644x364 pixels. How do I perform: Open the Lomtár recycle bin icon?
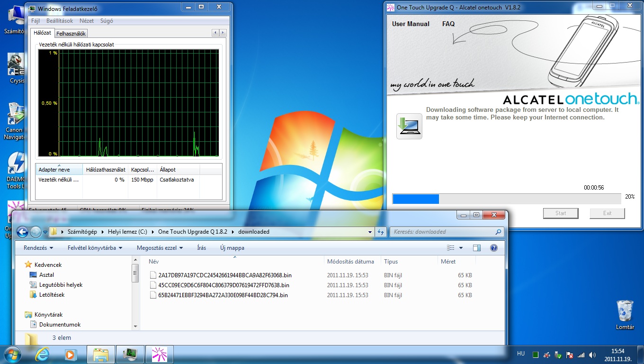coord(625,315)
